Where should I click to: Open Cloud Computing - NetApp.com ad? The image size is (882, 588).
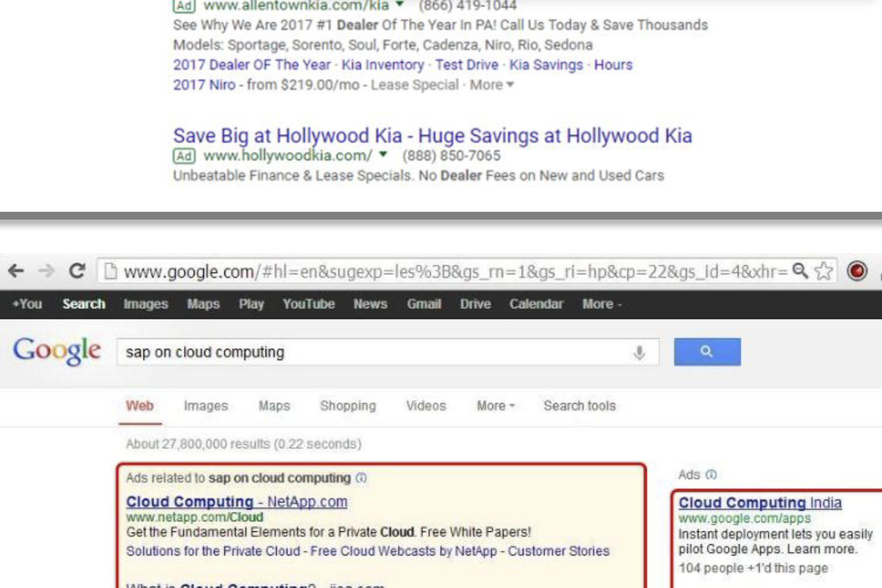(x=237, y=501)
